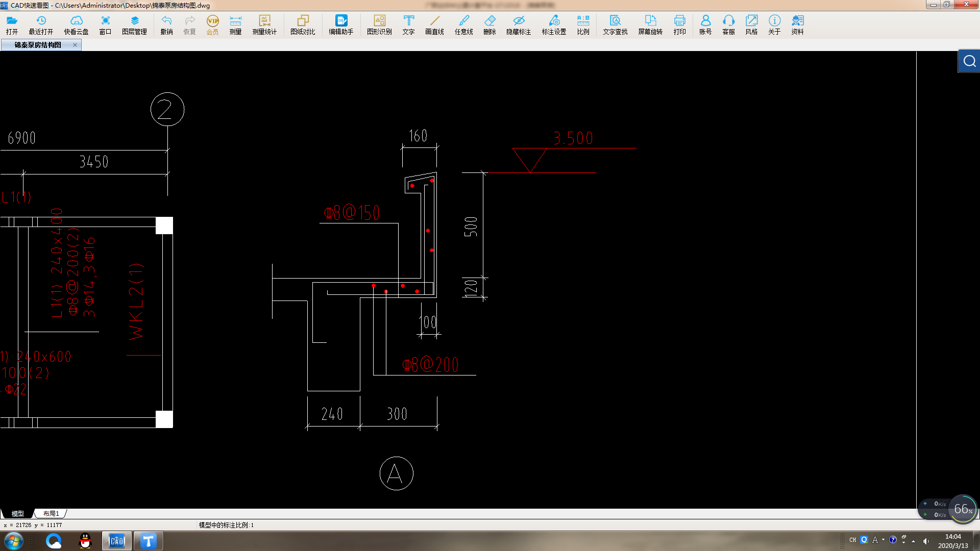Viewport: 980px width, 551px height.
Task: Start Shape Recognition (图形识别)
Action: pyautogui.click(x=379, y=24)
